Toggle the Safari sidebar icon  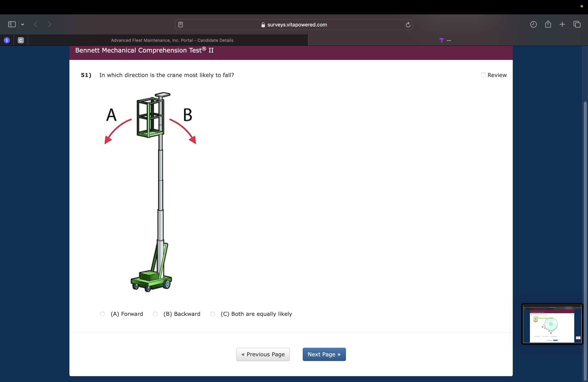(x=12, y=24)
